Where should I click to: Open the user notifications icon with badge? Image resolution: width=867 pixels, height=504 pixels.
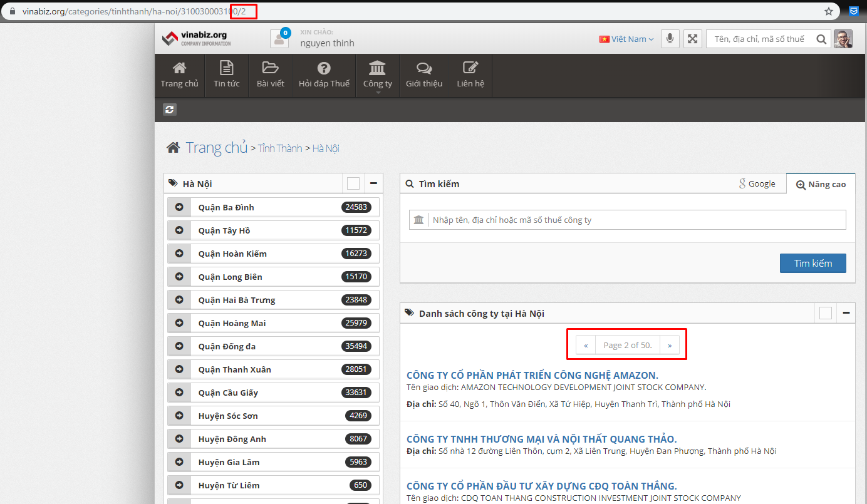click(279, 39)
